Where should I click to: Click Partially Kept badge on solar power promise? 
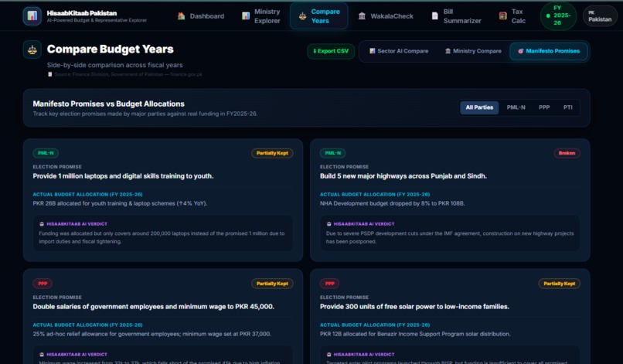point(560,284)
